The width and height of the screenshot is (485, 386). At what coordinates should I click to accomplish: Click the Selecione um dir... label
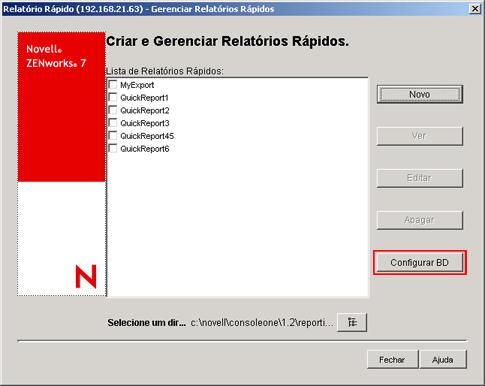coord(147,323)
